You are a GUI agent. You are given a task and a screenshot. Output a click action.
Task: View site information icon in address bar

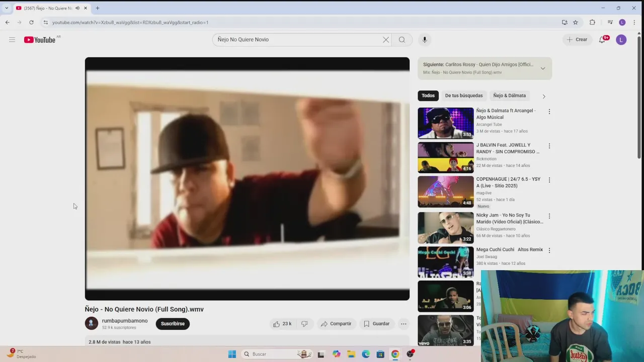click(45, 22)
